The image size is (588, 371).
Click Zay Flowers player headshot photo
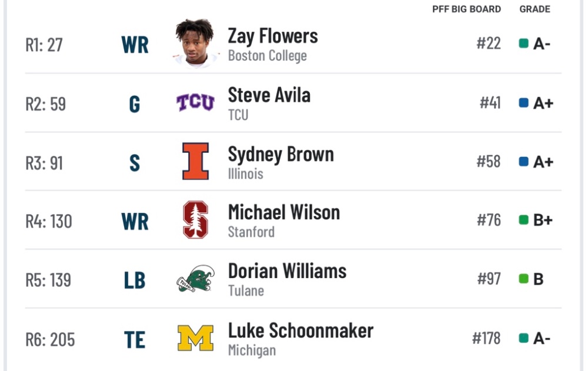(x=195, y=43)
